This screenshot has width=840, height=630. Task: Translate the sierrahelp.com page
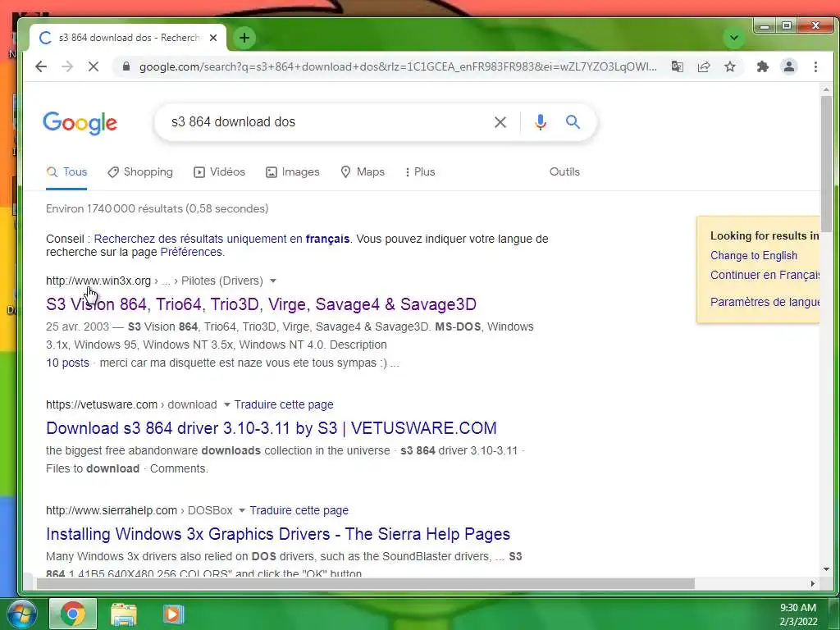point(299,510)
